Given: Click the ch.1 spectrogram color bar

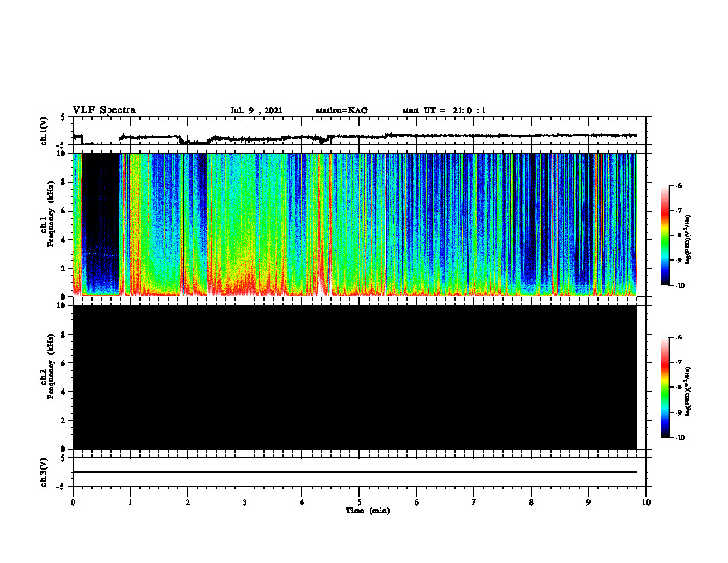Looking at the screenshot, I should pos(665,236).
